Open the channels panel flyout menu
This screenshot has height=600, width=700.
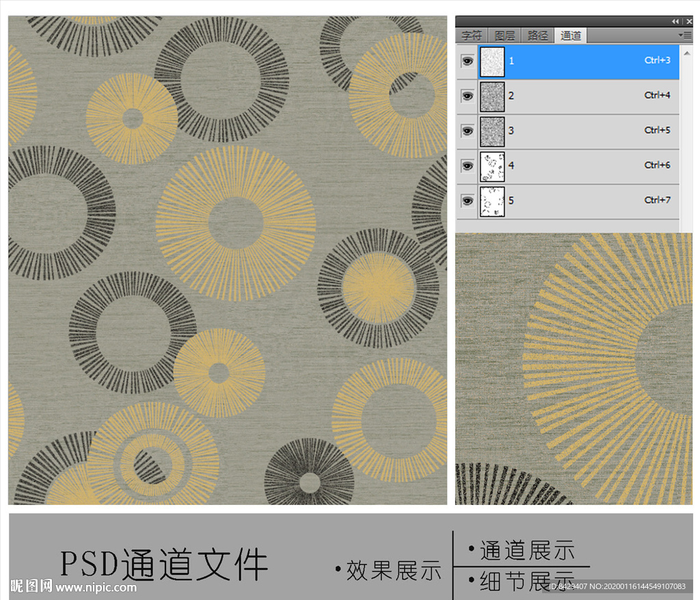(684, 35)
